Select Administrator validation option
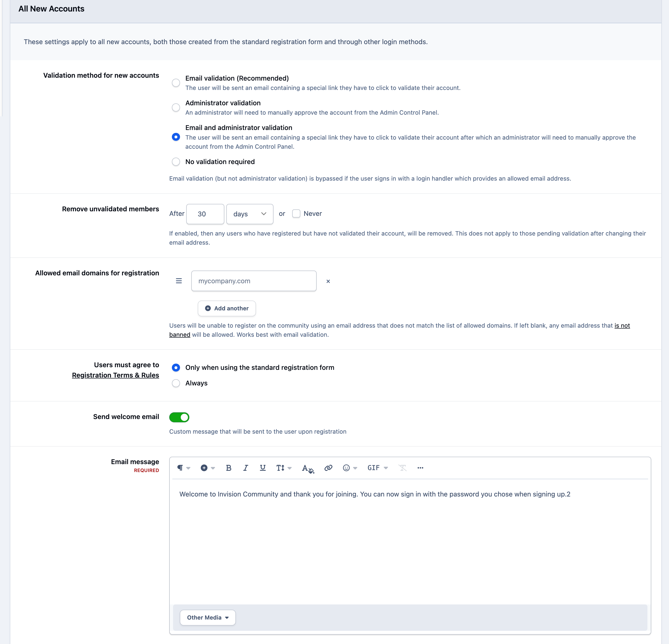The image size is (669, 644). (176, 107)
